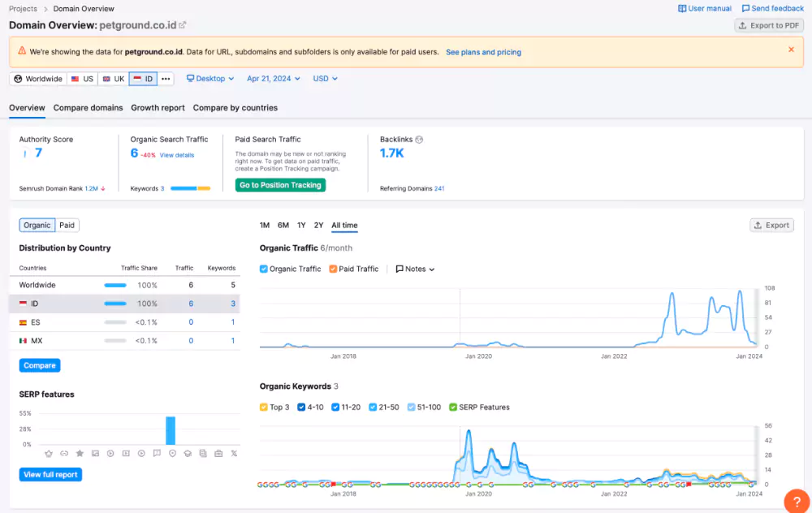Click the Go to Position Tracking button
This screenshot has height=513, width=812.
click(280, 185)
